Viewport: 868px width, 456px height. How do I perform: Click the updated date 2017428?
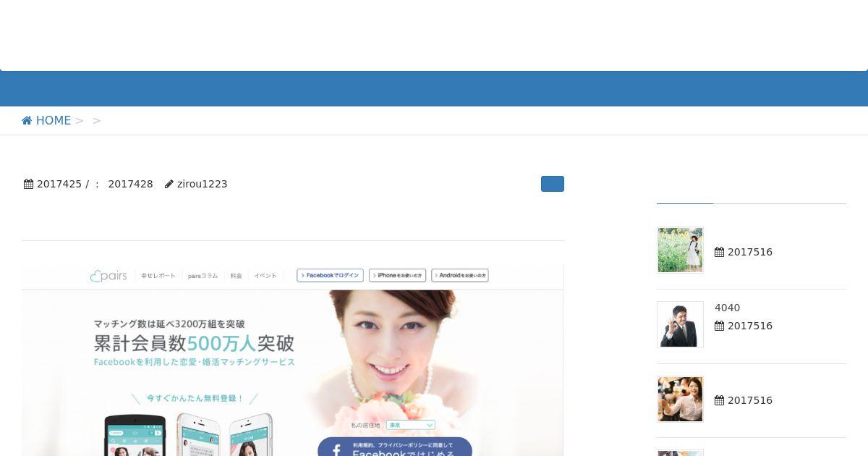point(130,184)
